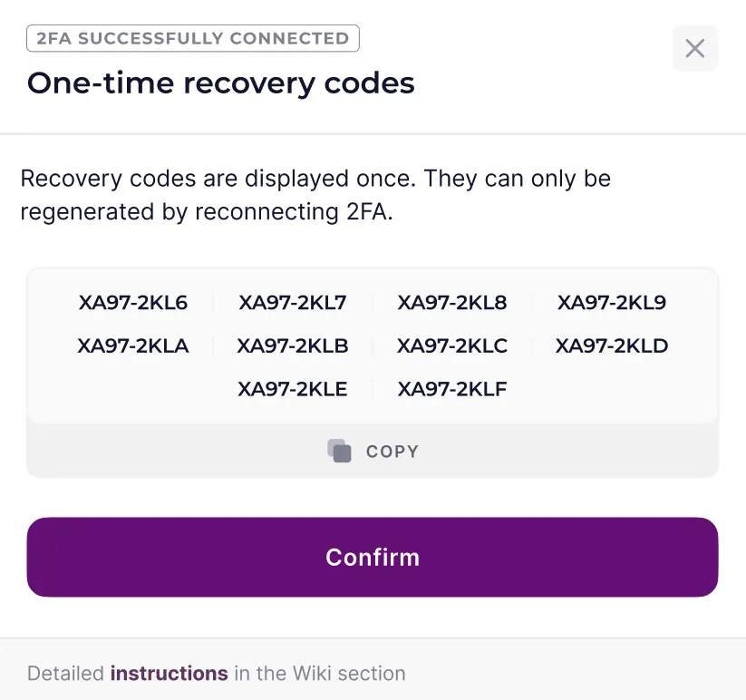Click the One-time recovery codes heading
This screenshot has width=746, height=700.
[x=220, y=83]
